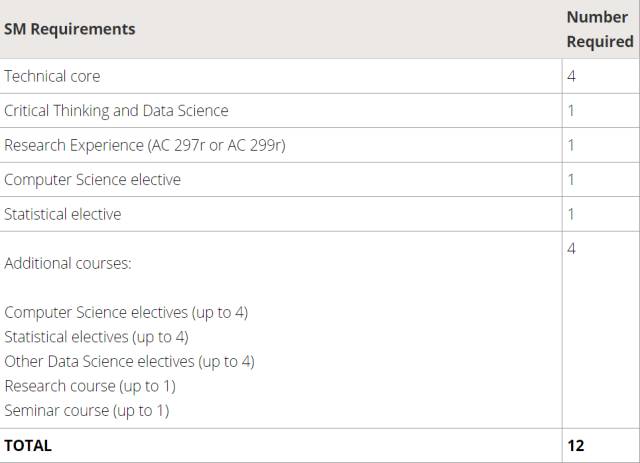The image size is (640, 463).
Task: Click Statistical electives (up to 4) text
Action: coord(96,337)
